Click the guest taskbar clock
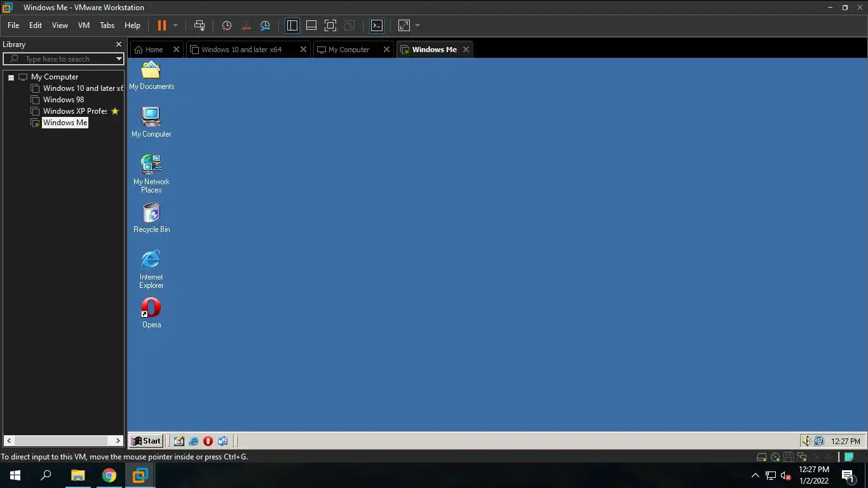The width and height of the screenshot is (868, 488). pos(845,441)
